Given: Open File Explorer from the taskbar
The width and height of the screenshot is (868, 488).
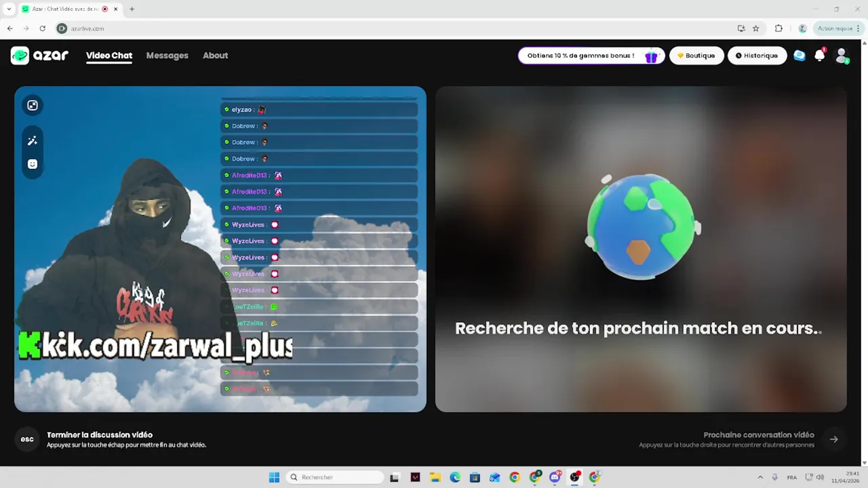Looking at the screenshot, I should 435,477.
